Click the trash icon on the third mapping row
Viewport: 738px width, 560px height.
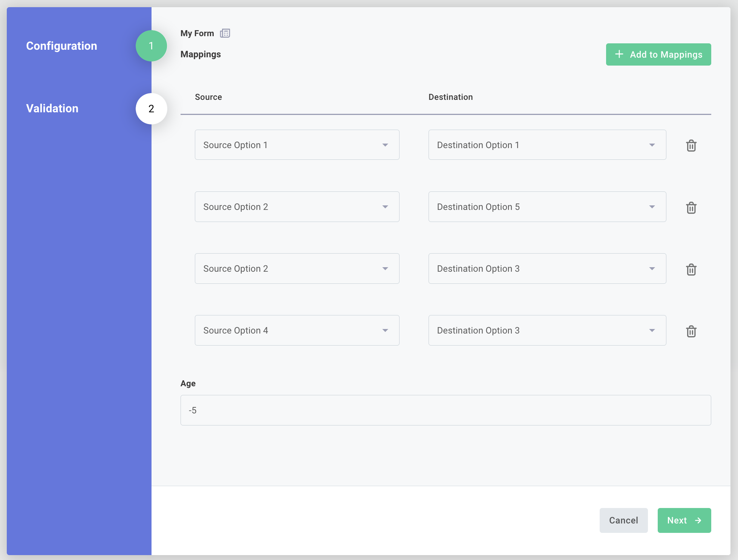tap(691, 269)
